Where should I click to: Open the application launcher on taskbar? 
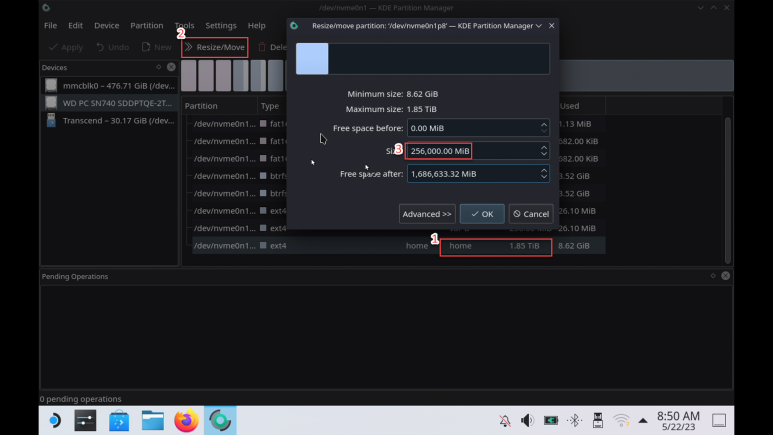click(54, 421)
